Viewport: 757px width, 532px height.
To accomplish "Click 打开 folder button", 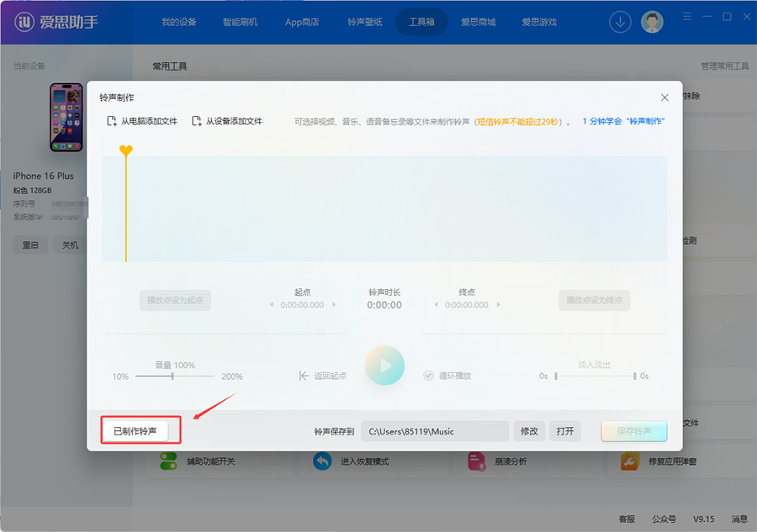I will [565, 431].
